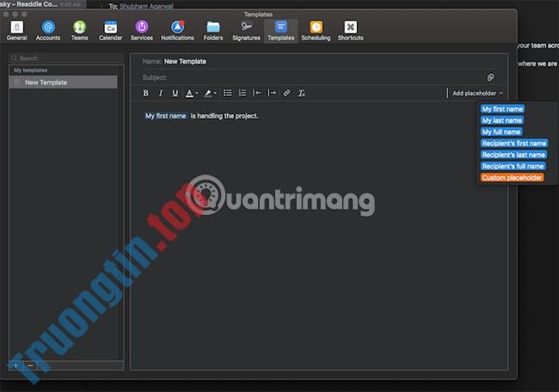This screenshot has width=559, height=392.
Task: Open the highlight color dropdown
Action: (210, 93)
